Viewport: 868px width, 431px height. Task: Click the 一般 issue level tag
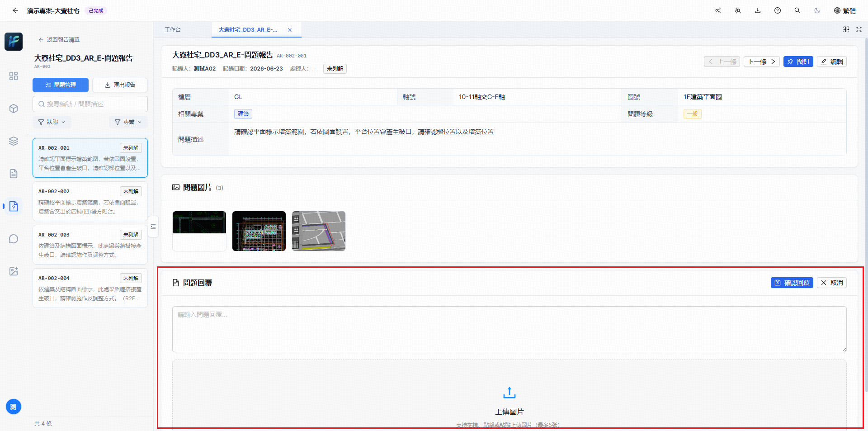(x=693, y=114)
